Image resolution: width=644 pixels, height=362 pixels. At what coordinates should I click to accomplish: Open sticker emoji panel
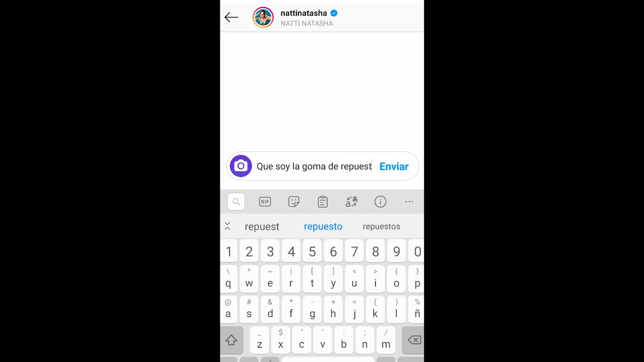pyautogui.click(x=294, y=202)
